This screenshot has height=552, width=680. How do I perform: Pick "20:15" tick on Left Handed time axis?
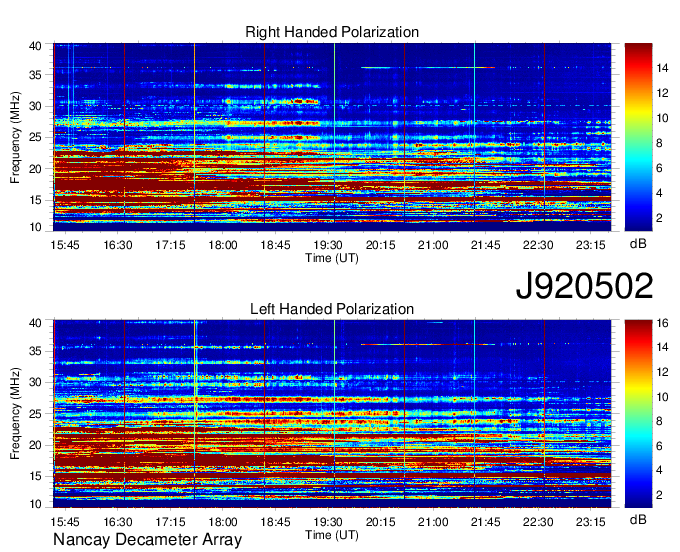point(381,522)
